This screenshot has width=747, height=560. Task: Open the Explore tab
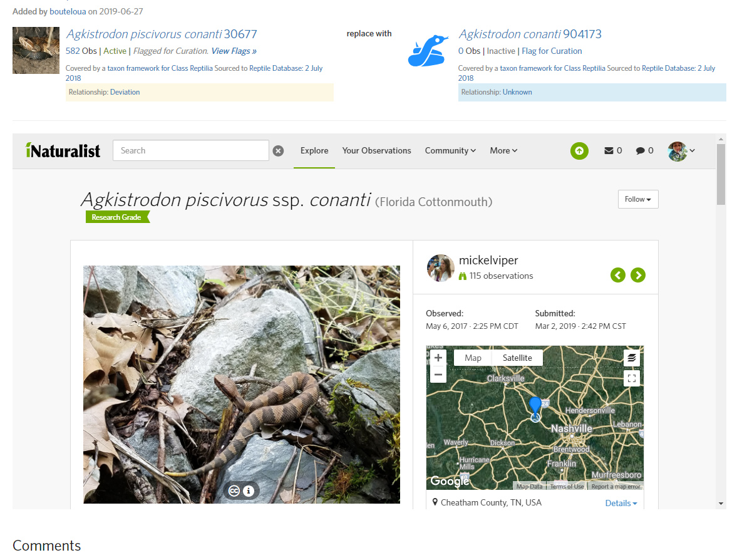(314, 150)
